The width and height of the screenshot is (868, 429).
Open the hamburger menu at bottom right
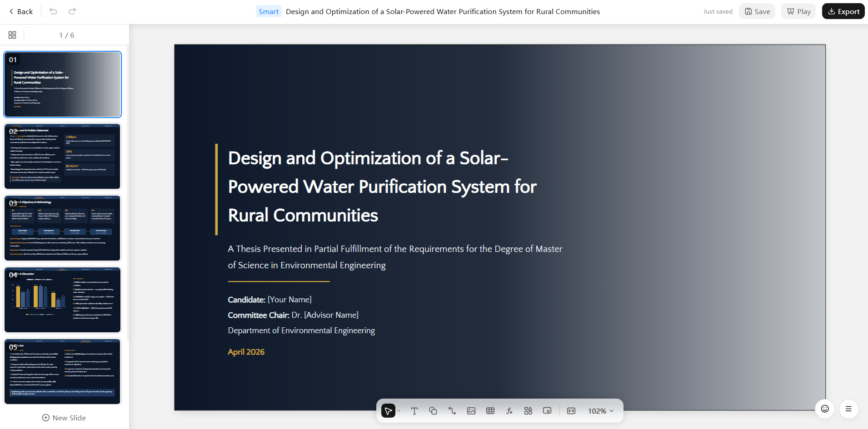click(x=848, y=409)
